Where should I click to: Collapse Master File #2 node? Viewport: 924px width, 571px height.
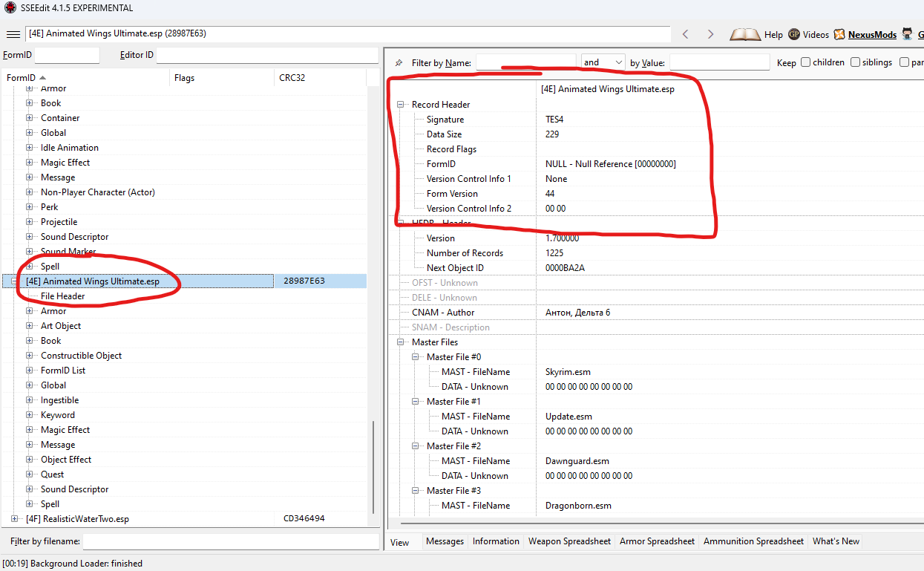coord(416,446)
